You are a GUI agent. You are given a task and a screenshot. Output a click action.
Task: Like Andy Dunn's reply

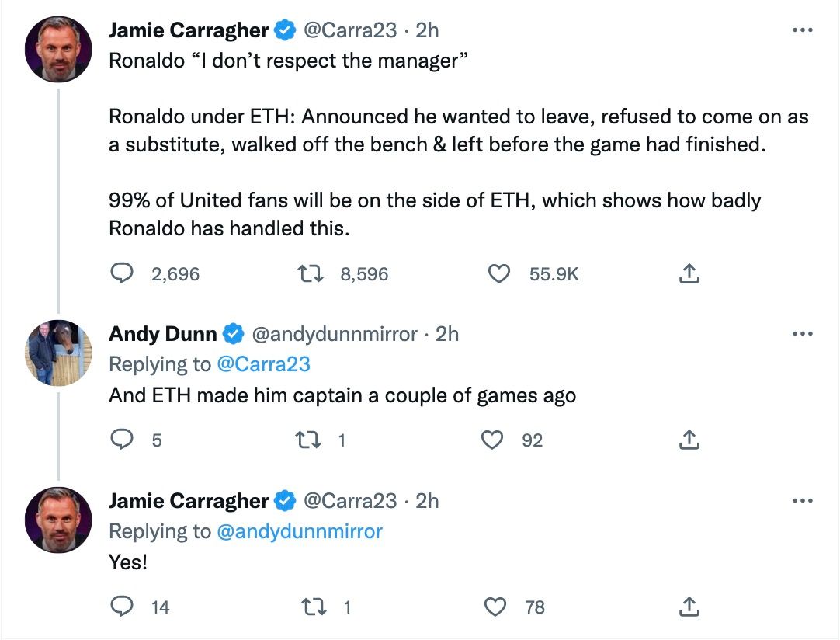pyautogui.click(x=491, y=440)
